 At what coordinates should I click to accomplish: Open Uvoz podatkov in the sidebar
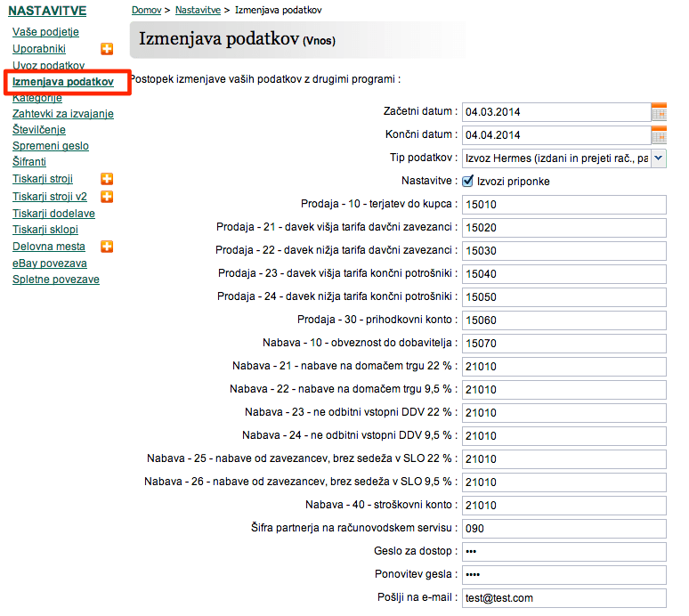[x=48, y=66]
